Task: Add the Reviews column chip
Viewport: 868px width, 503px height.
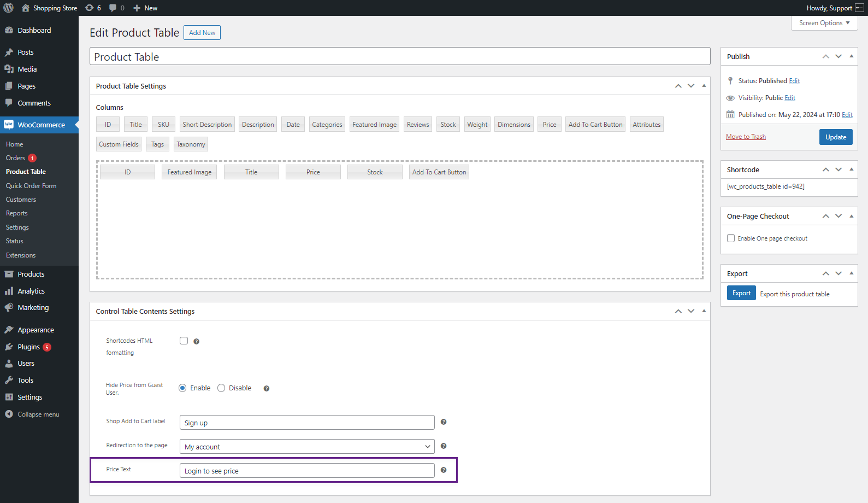Action: pyautogui.click(x=418, y=124)
